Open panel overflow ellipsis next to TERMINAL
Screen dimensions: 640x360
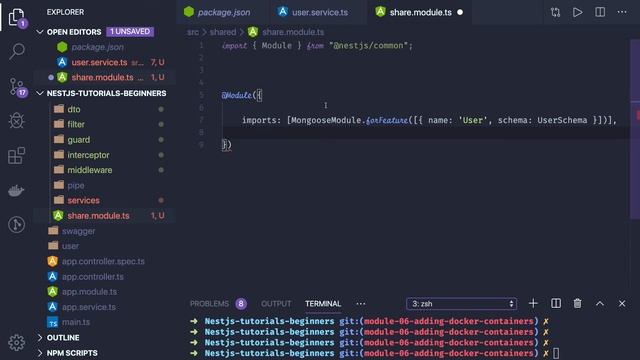click(x=361, y=303)
